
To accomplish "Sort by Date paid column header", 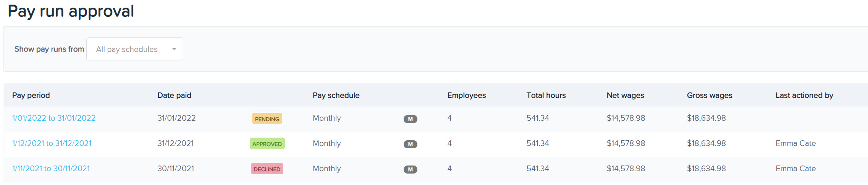I will click(x=174, y=95).
